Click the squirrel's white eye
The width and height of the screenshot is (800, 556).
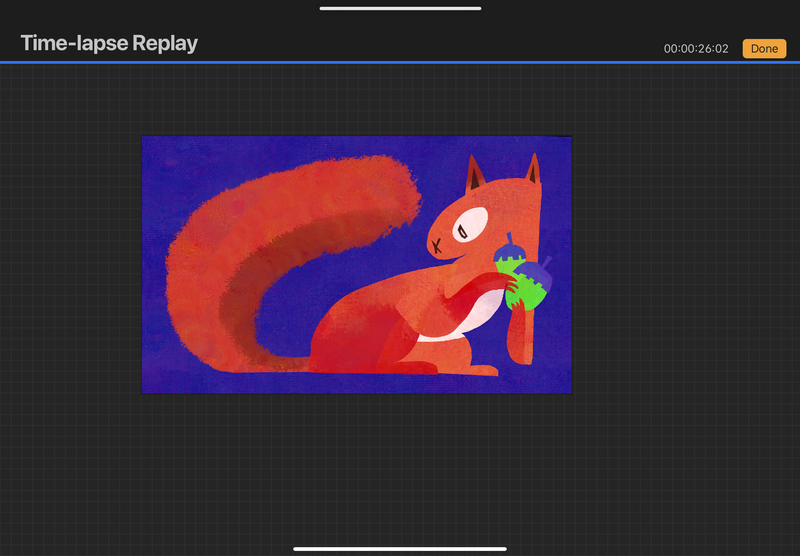click(x=470, y=225)
